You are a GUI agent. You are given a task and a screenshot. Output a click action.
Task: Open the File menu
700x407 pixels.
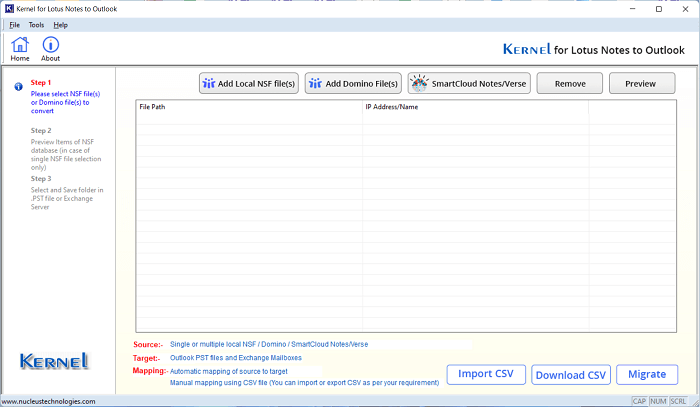pyautogui.click(x=15, y=25)
